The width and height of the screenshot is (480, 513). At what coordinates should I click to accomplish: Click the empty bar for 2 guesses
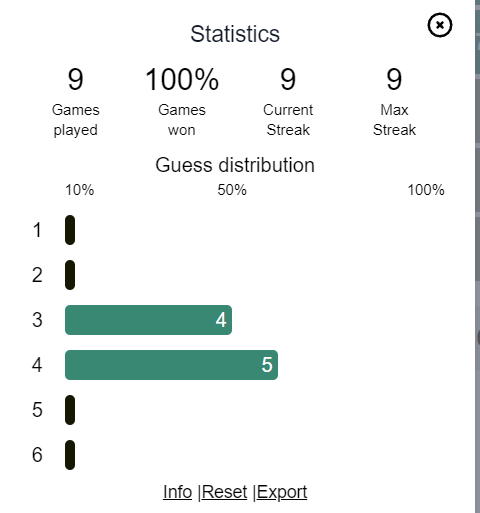point(70,275)
